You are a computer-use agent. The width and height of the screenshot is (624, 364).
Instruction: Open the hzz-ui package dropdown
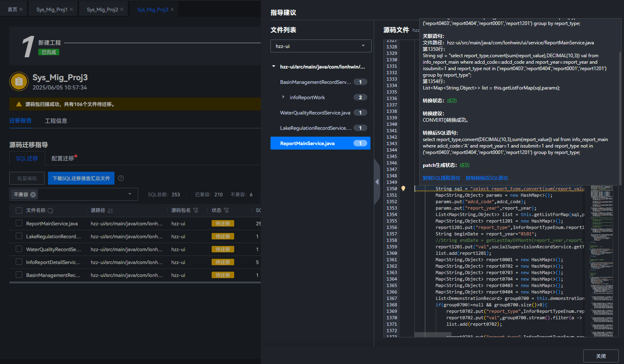321,46
